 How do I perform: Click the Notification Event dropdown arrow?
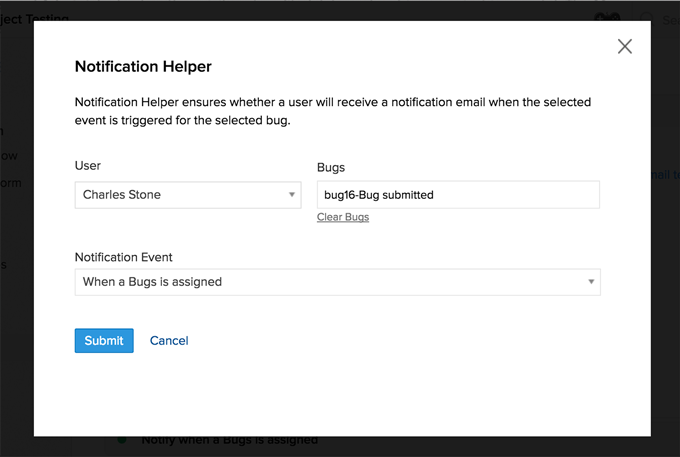coord(591,282)
